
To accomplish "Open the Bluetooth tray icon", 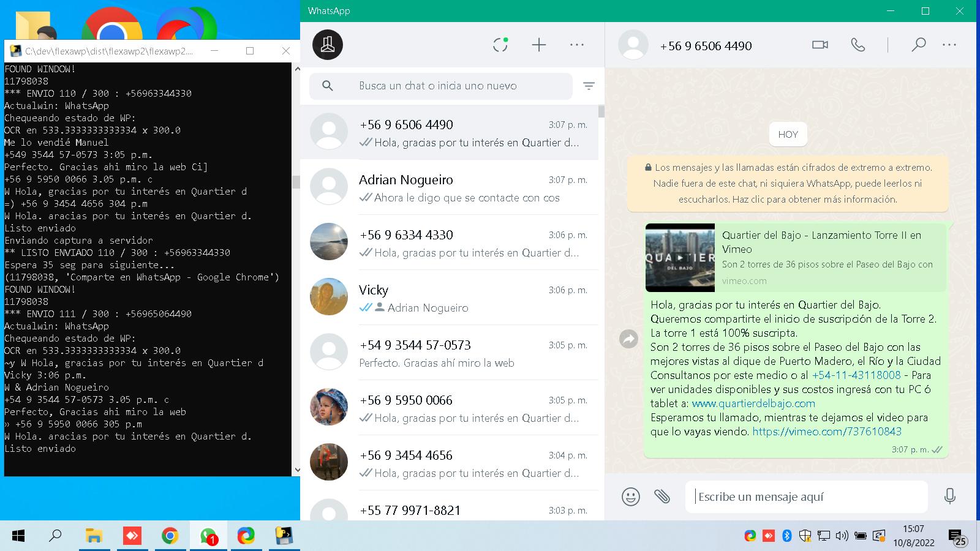I will coord(787,536).
